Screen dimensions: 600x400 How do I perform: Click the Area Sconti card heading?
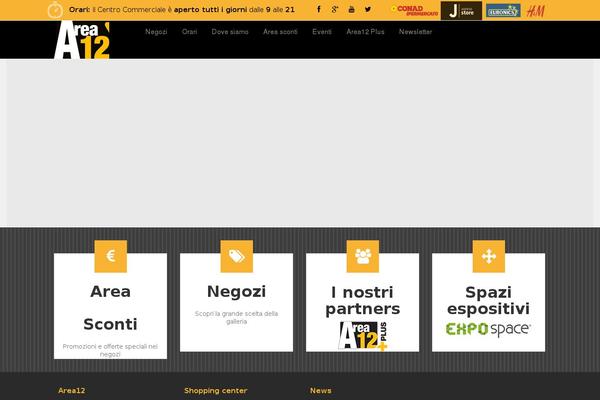click(x=110, y=308)
